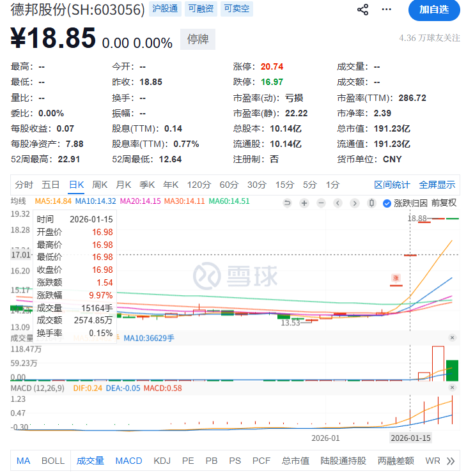Click the candlestick style icon
466x476 pixels.
(371, 203)
